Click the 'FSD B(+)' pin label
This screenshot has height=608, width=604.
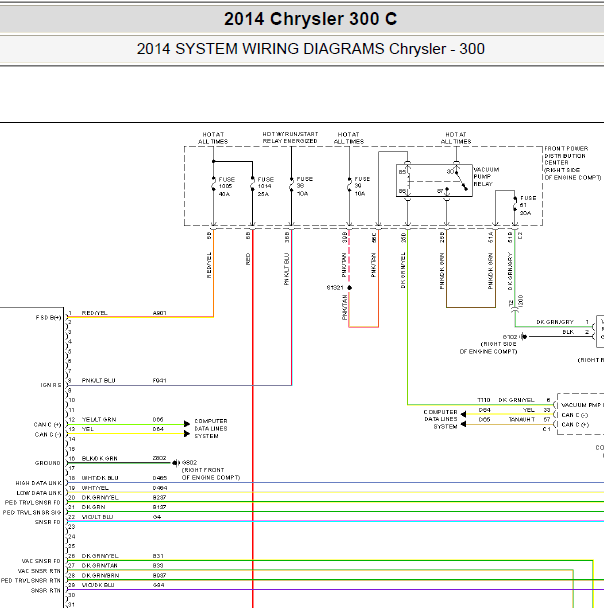tap(48, 318)
